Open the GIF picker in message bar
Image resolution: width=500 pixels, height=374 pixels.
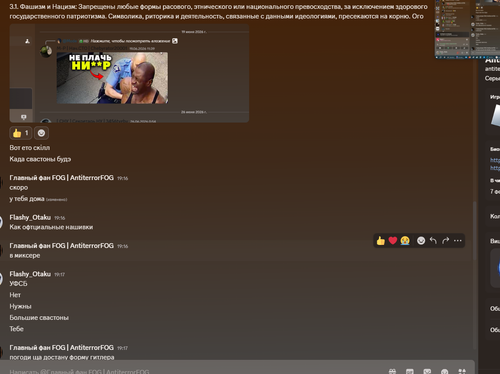pyautogui.click(x=410, y=371)
